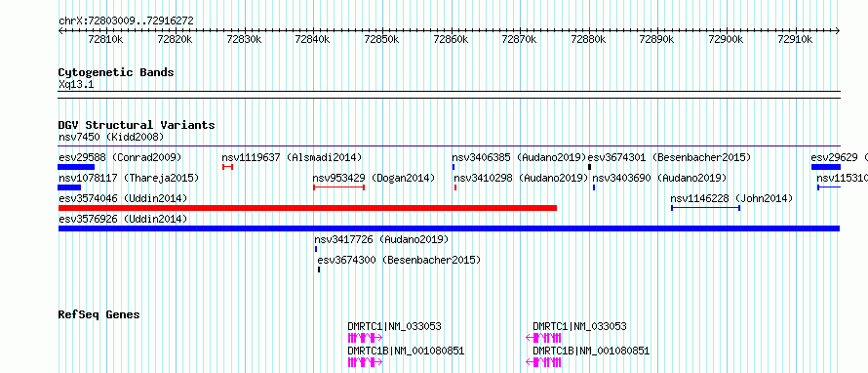The height and width of the screenshot is (373, 868).
Task: Click the 72840k ruler tick label
Action: (312, 39)
